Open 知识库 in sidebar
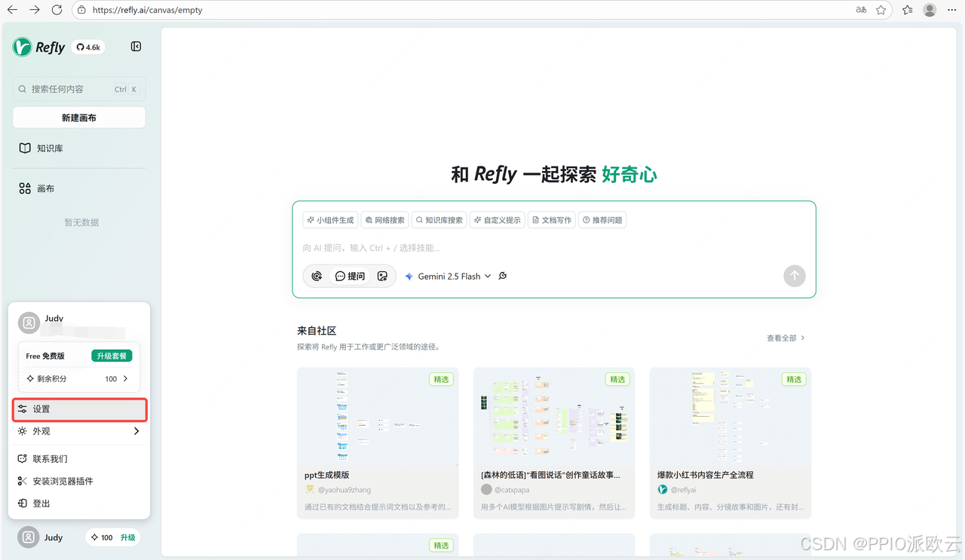 coord(79,148)
